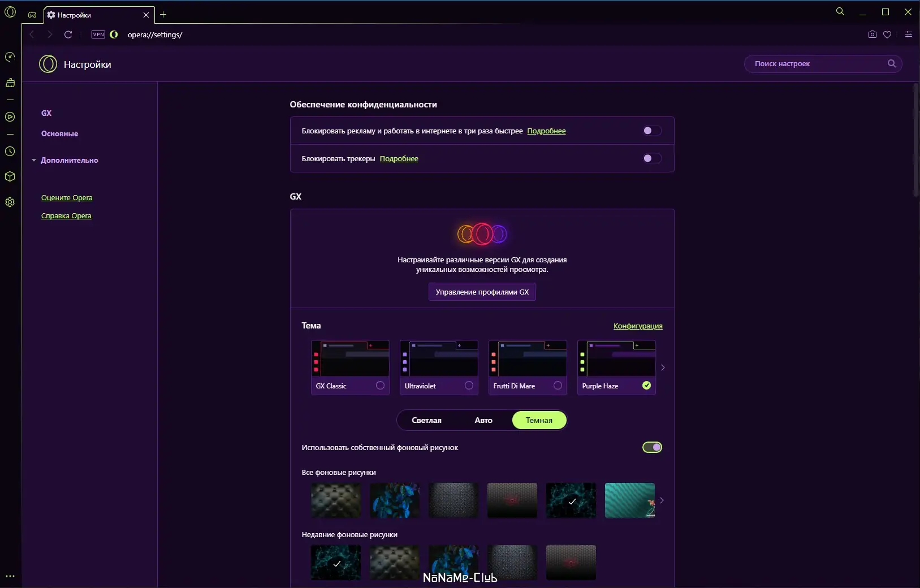Click the Settings gear in sidebar
920x588 pixels.
coord(10,202)
